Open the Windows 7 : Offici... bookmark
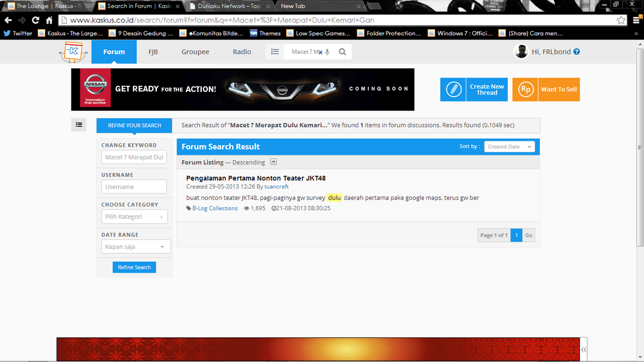This screenshot has width=644, height=362. (x=460, y=33)
